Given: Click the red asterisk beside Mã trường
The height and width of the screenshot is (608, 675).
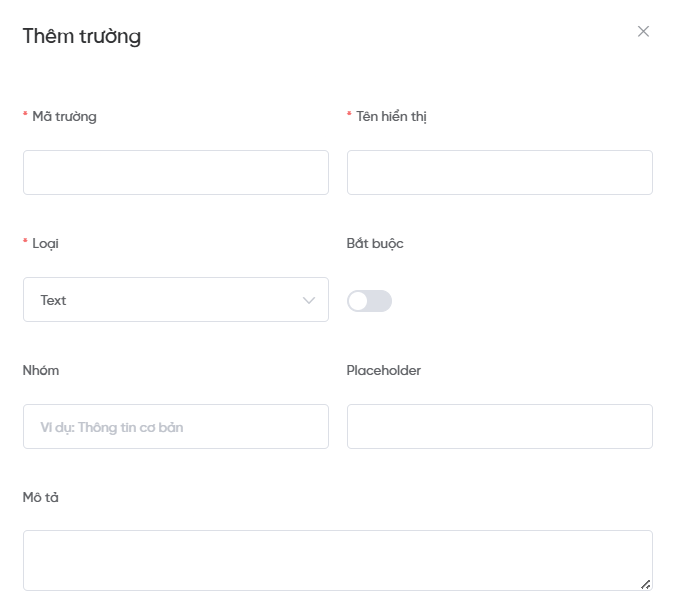Looking at the screenshot, I should (x=25, y=116).
